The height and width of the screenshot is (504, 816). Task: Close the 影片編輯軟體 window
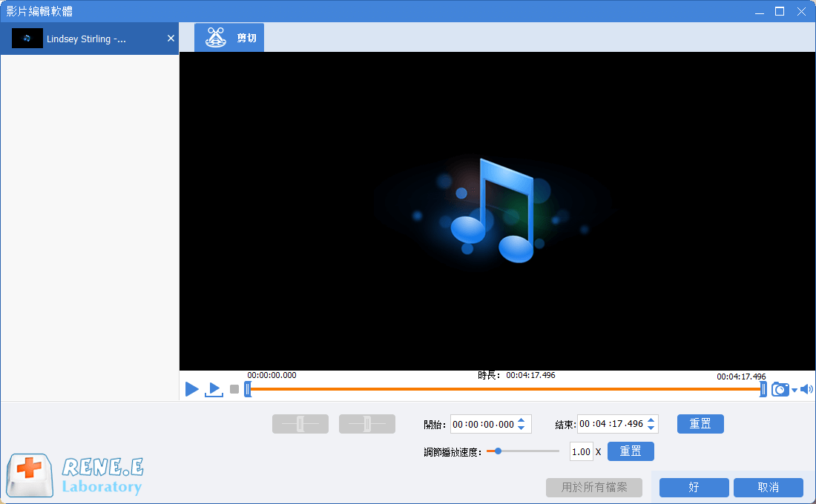[801, 11]
